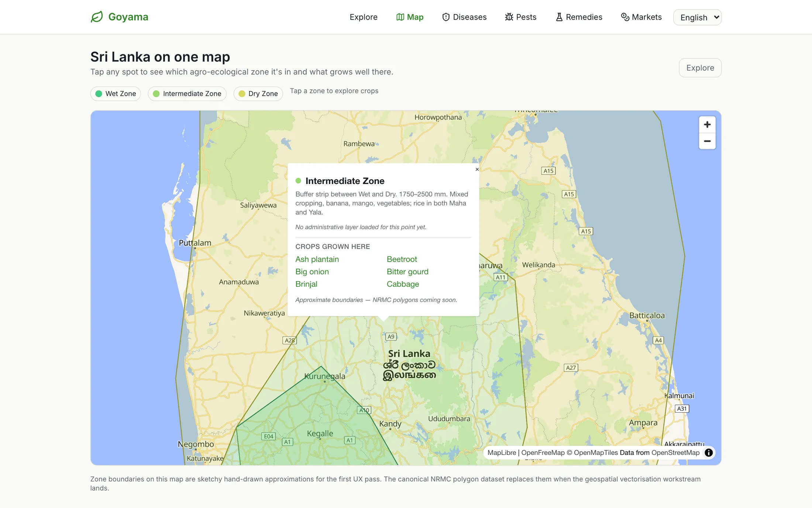812x508 pixels.
Task: Click the Negombo label on map
Action: pyautogui.click(x=196, y=444)
